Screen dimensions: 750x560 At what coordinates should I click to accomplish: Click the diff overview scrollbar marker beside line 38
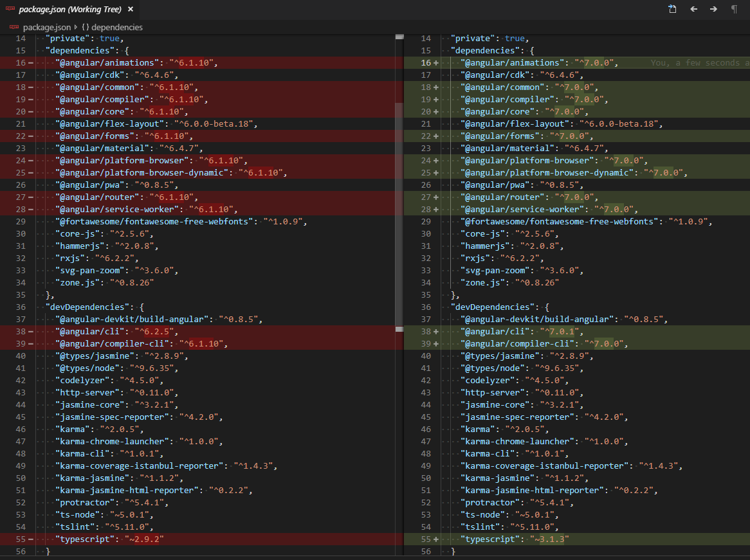(399, 329)
